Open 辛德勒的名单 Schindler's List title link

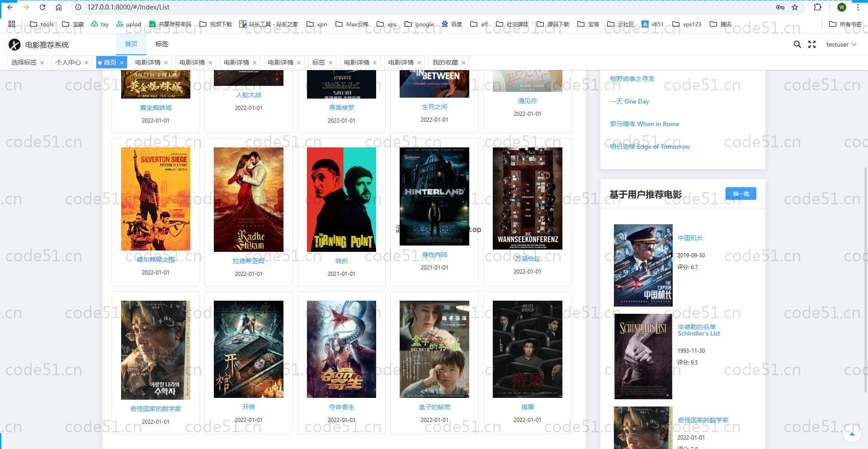tap(698, 330)
